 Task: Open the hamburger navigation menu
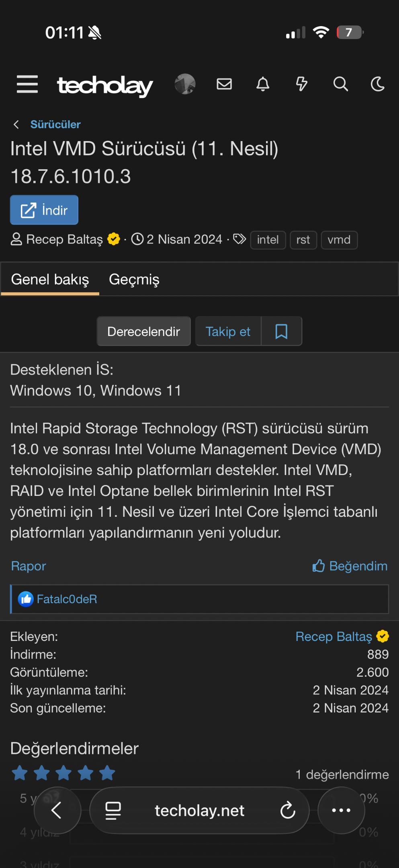(x=27, y=84)
